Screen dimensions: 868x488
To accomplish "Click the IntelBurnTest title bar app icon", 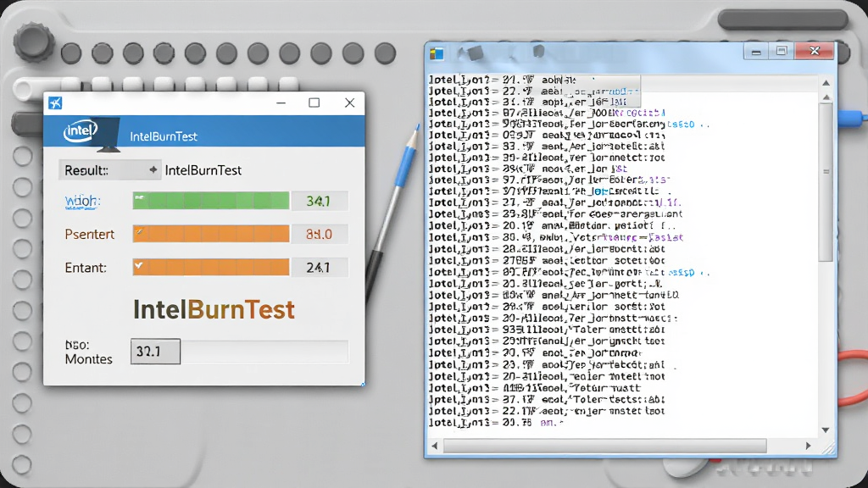I will coord(55,103).
